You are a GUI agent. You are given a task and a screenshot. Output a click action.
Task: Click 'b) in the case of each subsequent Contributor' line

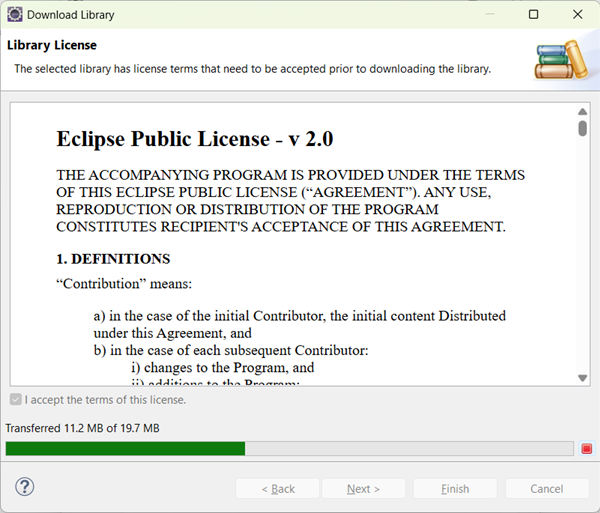[231, 350]
